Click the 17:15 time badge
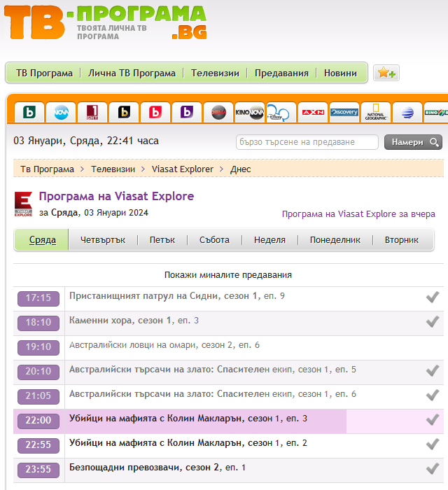The width and height of the screenshot is (448, 490). [x=38, y=298]
